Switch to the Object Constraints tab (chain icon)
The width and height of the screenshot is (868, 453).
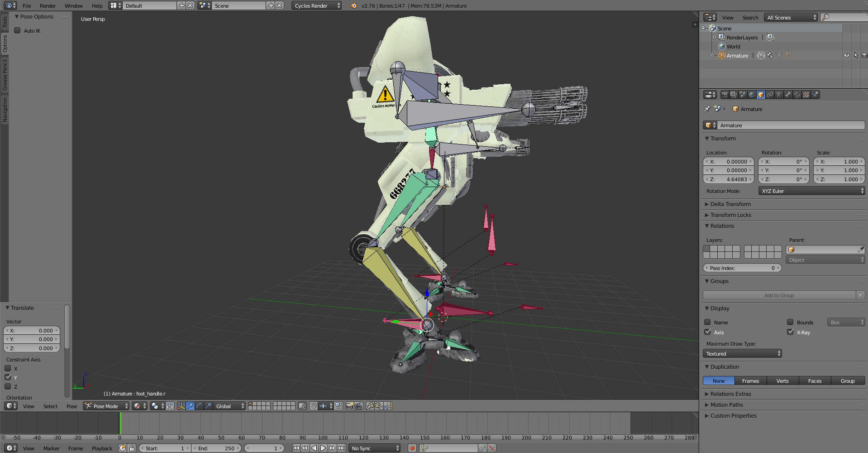(770, 95)
